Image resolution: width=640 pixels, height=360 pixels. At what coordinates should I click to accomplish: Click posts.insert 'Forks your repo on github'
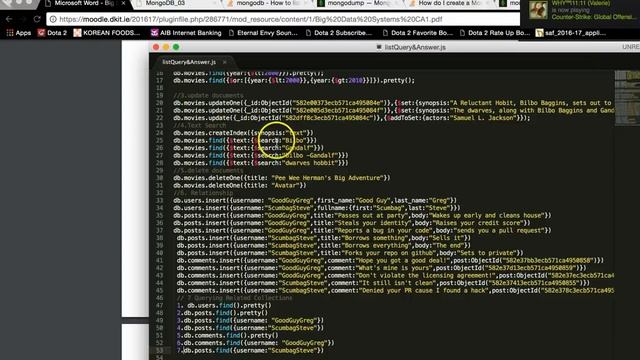pyautogui.click(x=350, y=253)
